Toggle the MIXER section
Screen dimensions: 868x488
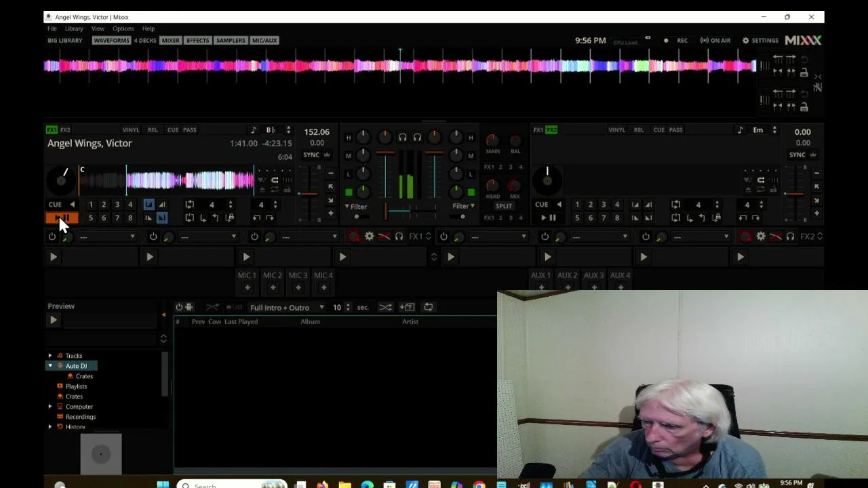click(x=171, y=41)
